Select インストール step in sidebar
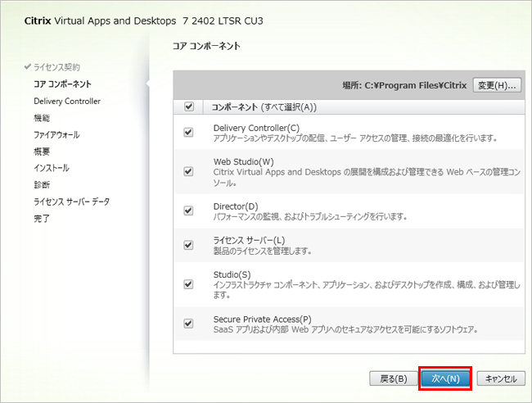 point(52,168)
